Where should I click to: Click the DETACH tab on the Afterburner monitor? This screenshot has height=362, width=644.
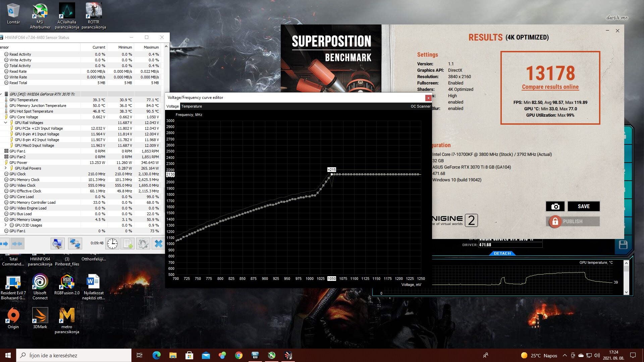coord(502,253)
